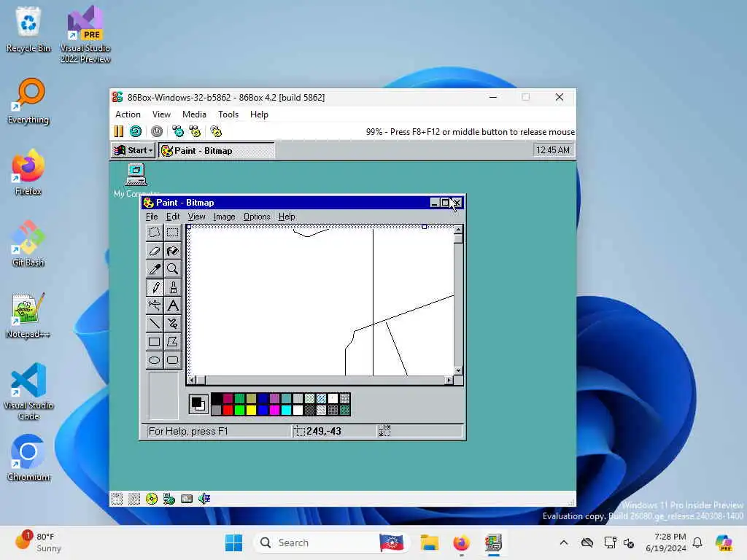This screenshot has height=560, width=747.
Task: Click the canvas horizontal scrollbar right arrow
Action: [449, 380]
